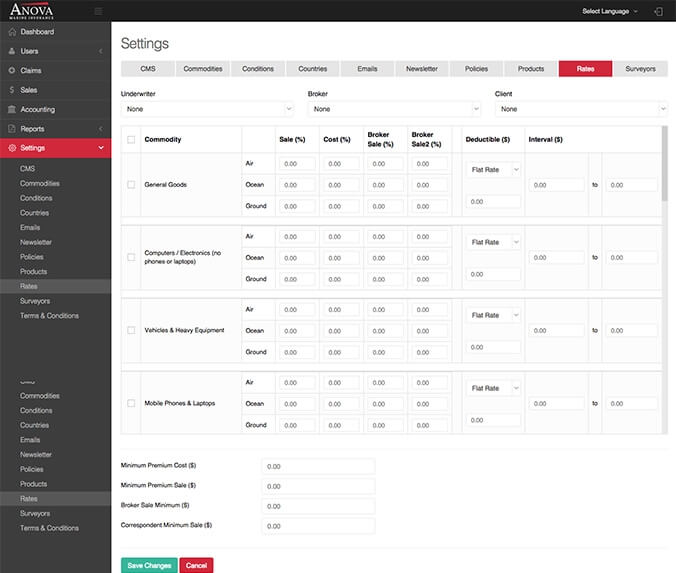Click the Accounting bank icon in sidebar
The height and width of the screenshot is (573, 676).
pos(12,109)
